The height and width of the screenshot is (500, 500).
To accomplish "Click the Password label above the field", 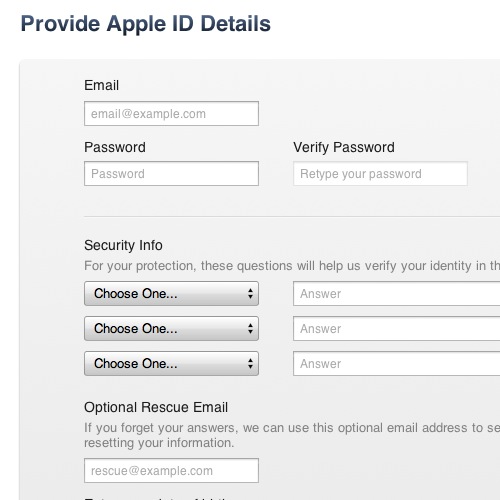I will (115, 147).
